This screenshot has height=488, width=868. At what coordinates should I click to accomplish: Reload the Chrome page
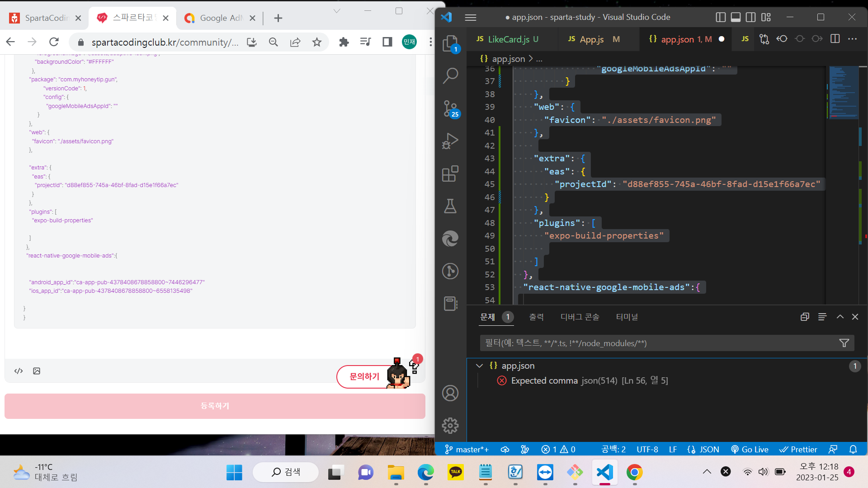click(x=54, y=42)
